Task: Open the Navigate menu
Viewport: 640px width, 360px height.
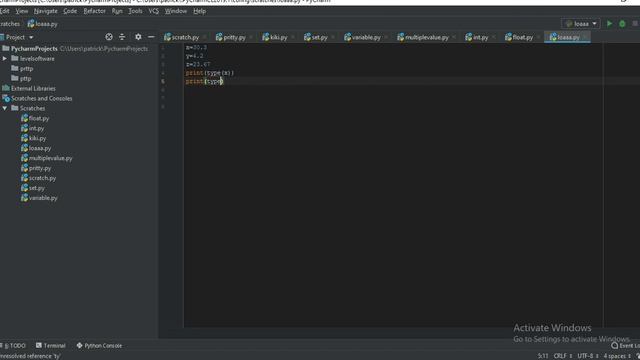Action: [x=46, y=11]
